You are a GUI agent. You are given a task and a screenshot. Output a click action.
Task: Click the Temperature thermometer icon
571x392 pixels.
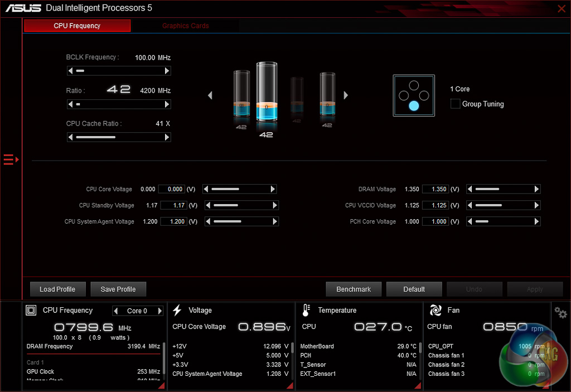(x=306, y=311)
